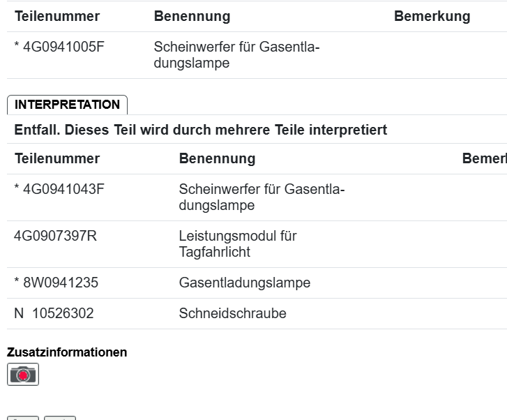The image size is (507, 420).
Task: Select part number 4G0941005F
Action: [59, 47]
